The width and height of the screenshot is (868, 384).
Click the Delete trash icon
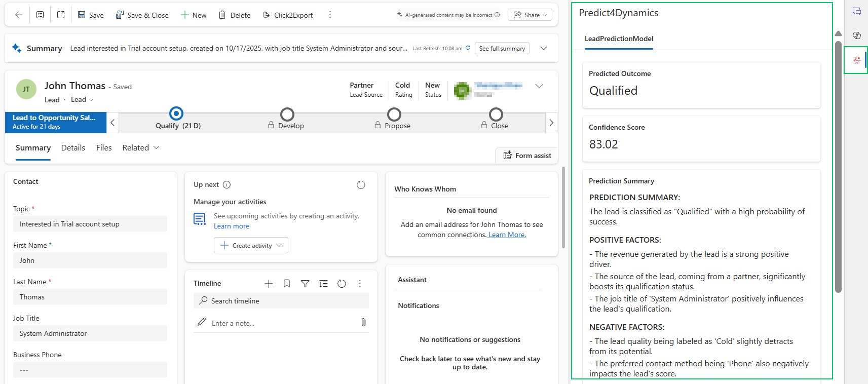(x=222, y=15)
